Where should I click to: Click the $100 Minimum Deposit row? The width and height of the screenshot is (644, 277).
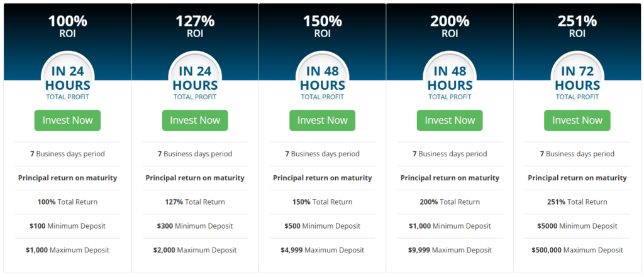(67, 226)
